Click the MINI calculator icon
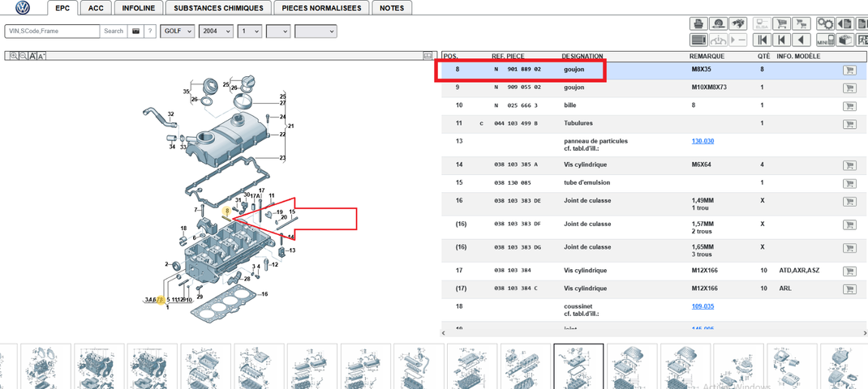The width and height of the screenshot is (868, 389). pyautogui.click(x=825, y=40)
